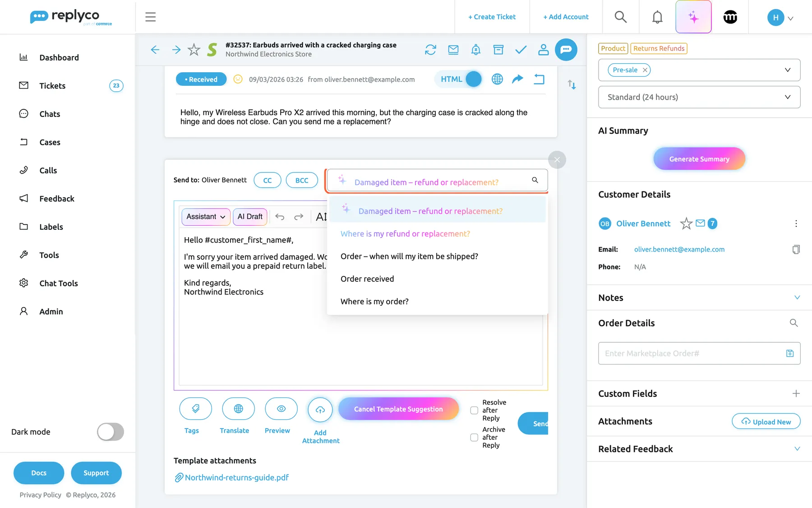Viewport: 812px width, 508px height.
Task: Undo the last edit in reply editor
Action: tap(280, 217)
